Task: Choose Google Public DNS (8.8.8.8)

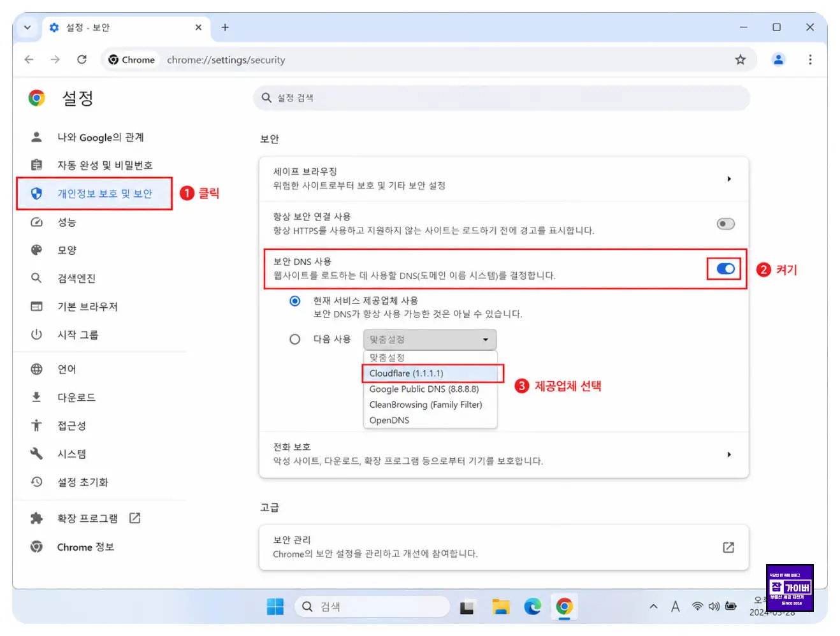Action: [x=430, y=389]
